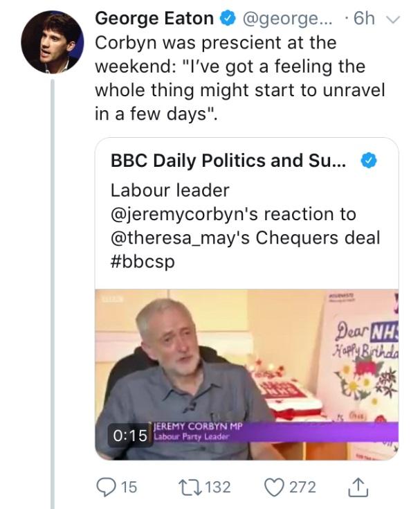This screenshot has height=509, width=420.
Task: Open the tweet text starting "Corbyn was prescient"
Action: coord(239,78)
